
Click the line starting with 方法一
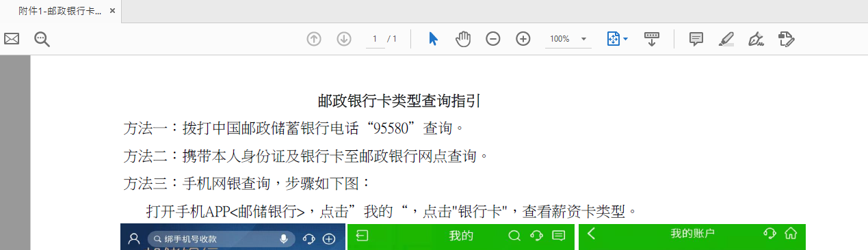coord(295,128)
